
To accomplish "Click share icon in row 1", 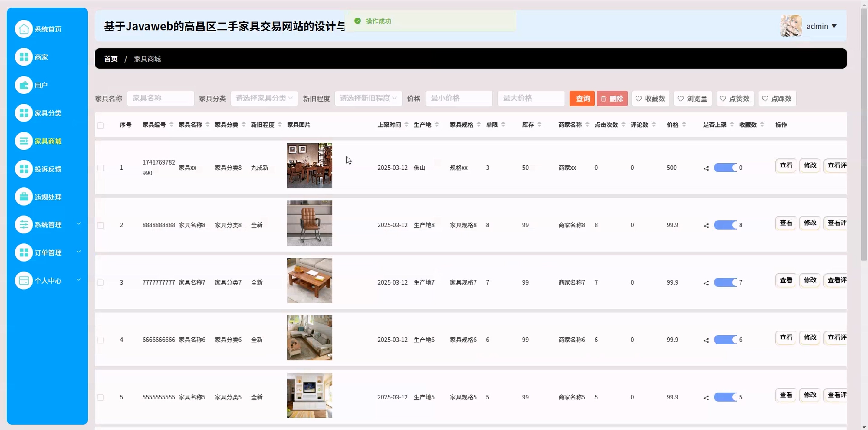I will click(x=706, y=168).
